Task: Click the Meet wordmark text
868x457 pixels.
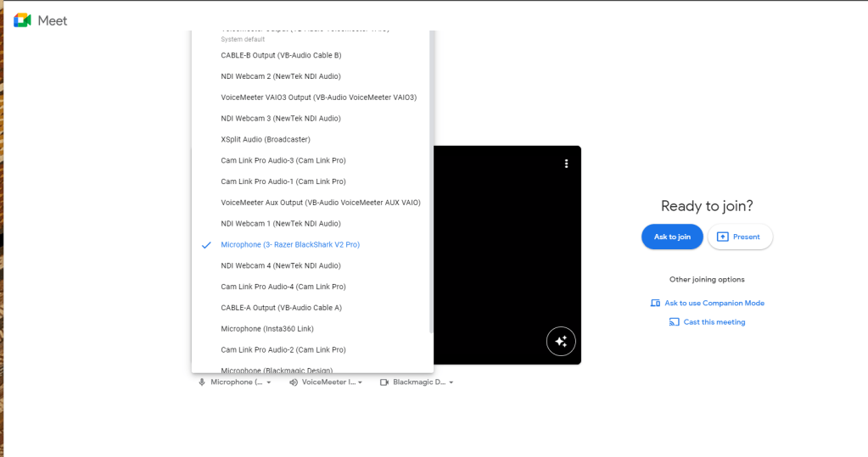Action: [53, 21]
